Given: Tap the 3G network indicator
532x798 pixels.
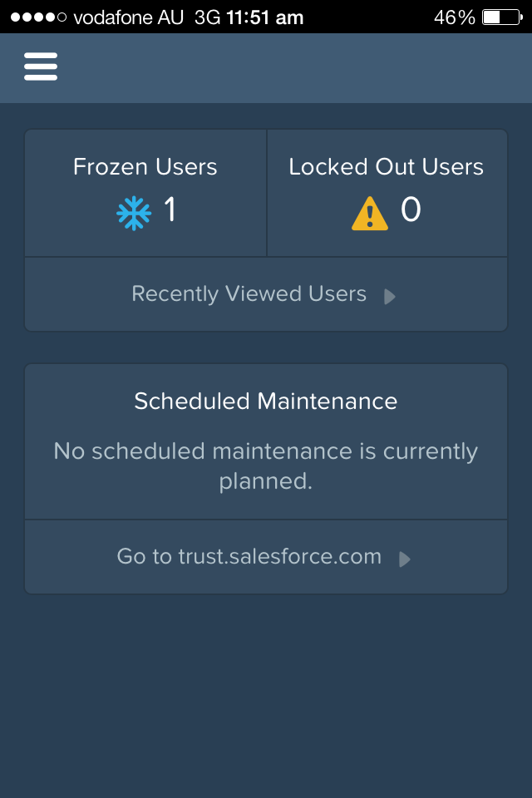Looking at the screenshot, I should pyautogui.click(x=208, y=17).
